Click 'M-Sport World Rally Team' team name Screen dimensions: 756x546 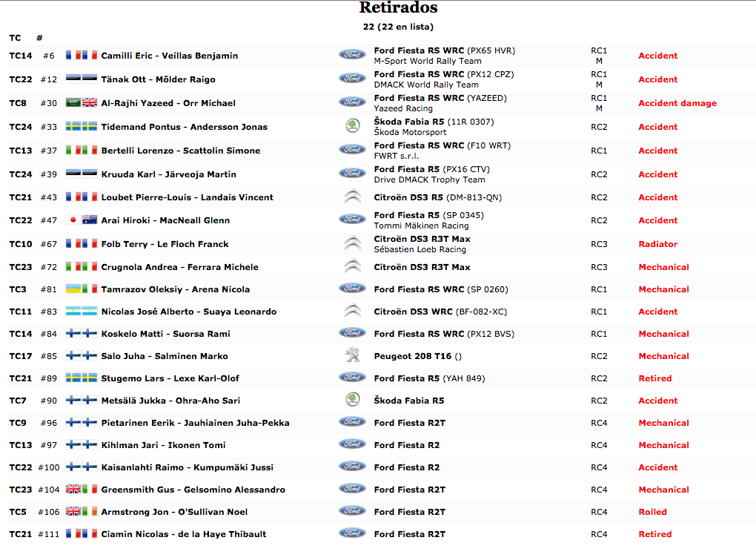(x=428, y=61)
